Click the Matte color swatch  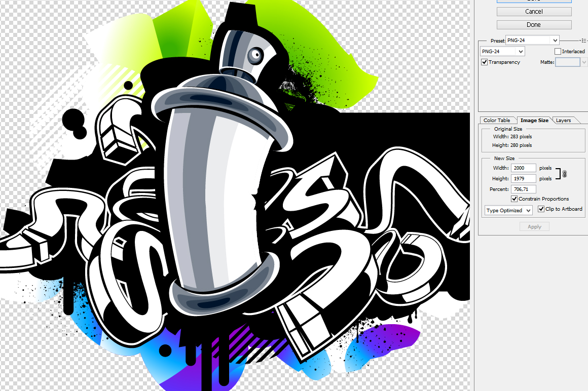click(x=568, y=62)
